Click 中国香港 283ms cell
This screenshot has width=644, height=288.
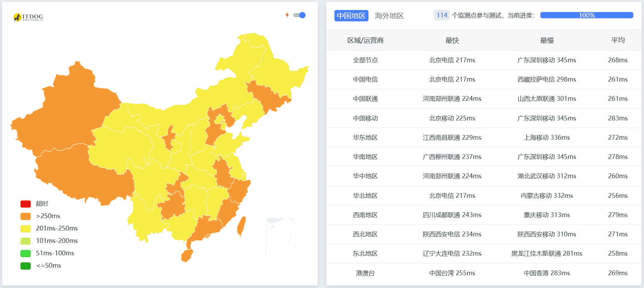coord(547,273)
